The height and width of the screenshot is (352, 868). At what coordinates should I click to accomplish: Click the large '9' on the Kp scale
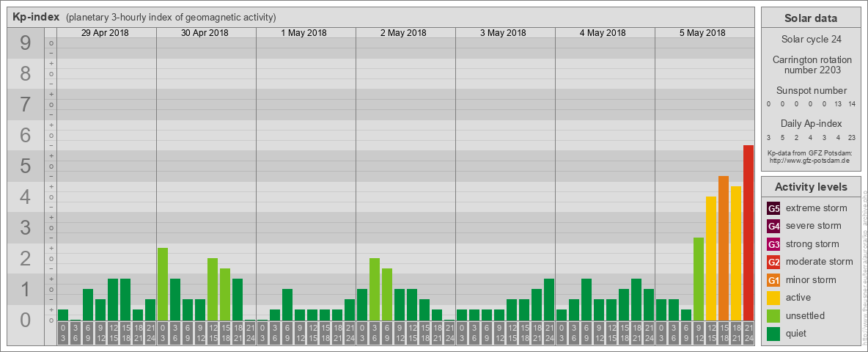(x=25, y=43)
